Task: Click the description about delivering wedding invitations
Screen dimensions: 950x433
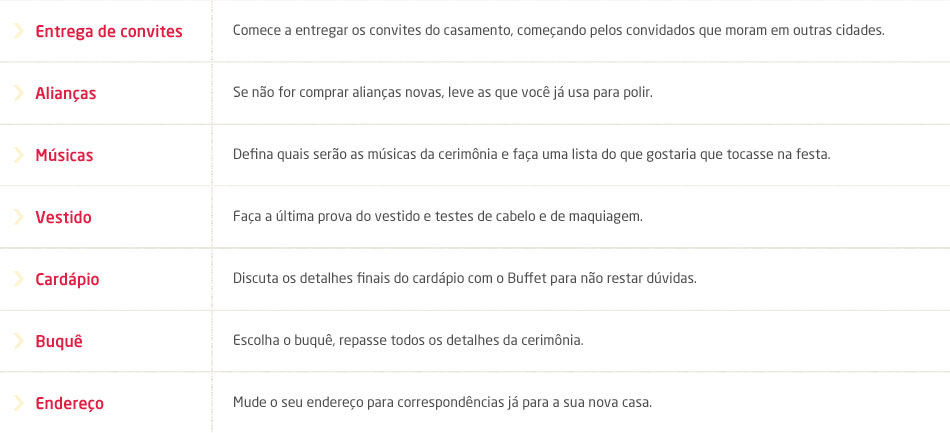Action: [x=558, y=31]
